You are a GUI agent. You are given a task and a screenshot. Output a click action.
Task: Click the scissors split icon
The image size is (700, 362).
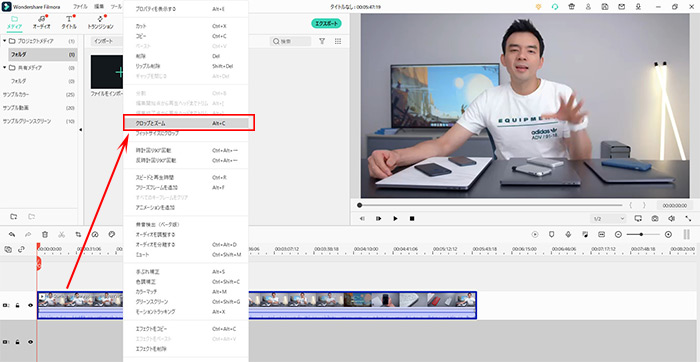click(x=62, y=234)
